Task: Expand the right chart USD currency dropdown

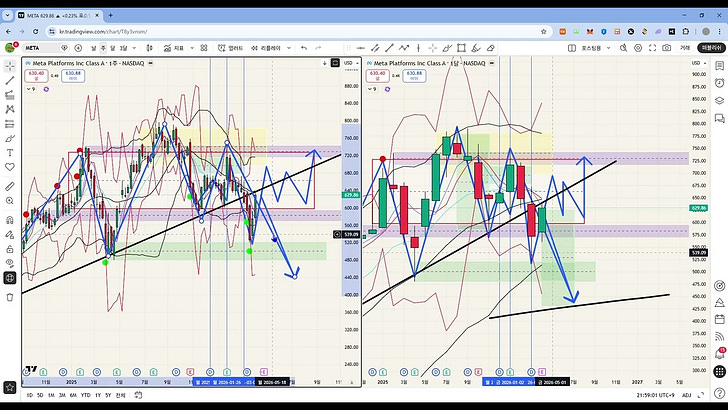Action: (x=699, y=63)
